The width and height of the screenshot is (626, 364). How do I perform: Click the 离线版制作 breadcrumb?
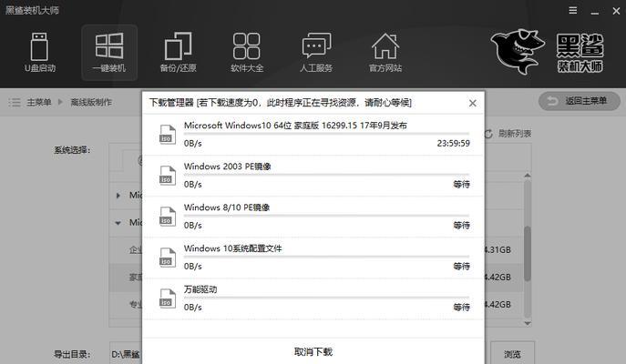pos(91,103)
